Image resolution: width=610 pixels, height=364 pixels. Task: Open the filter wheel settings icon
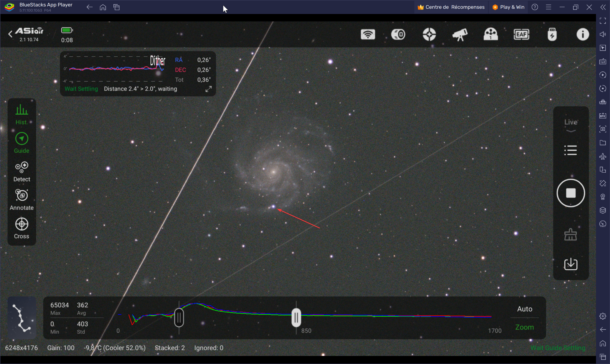tap(491, 35)
